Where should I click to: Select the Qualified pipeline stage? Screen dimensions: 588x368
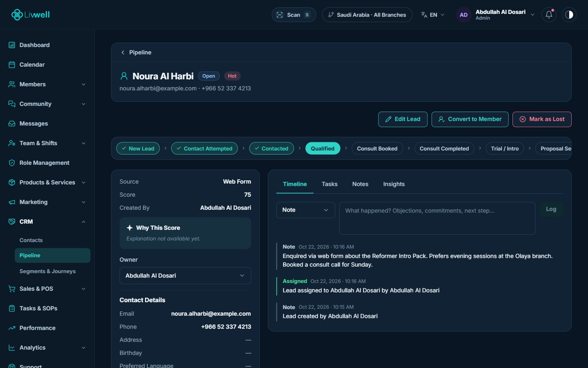323,148
